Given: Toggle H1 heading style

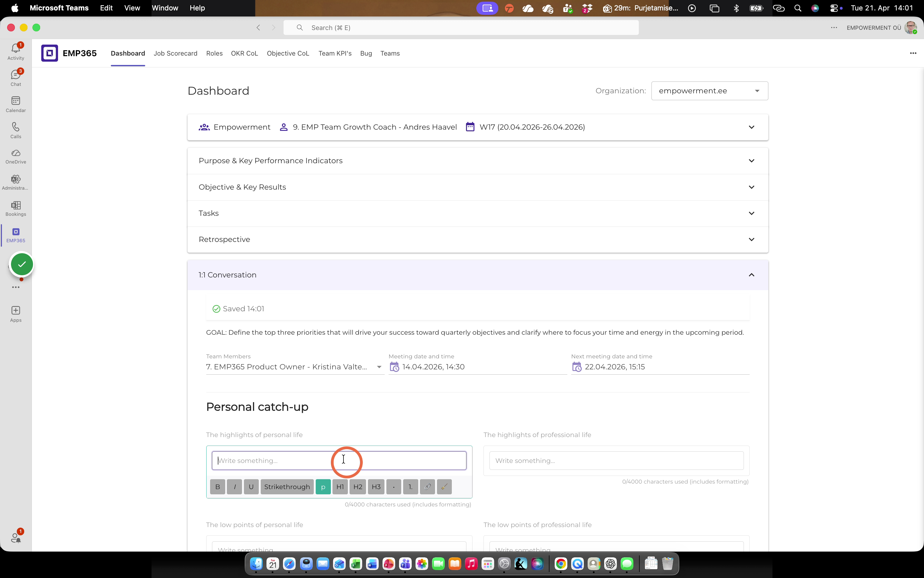Looking at the screenshot, I should click(x=340, y=487).
